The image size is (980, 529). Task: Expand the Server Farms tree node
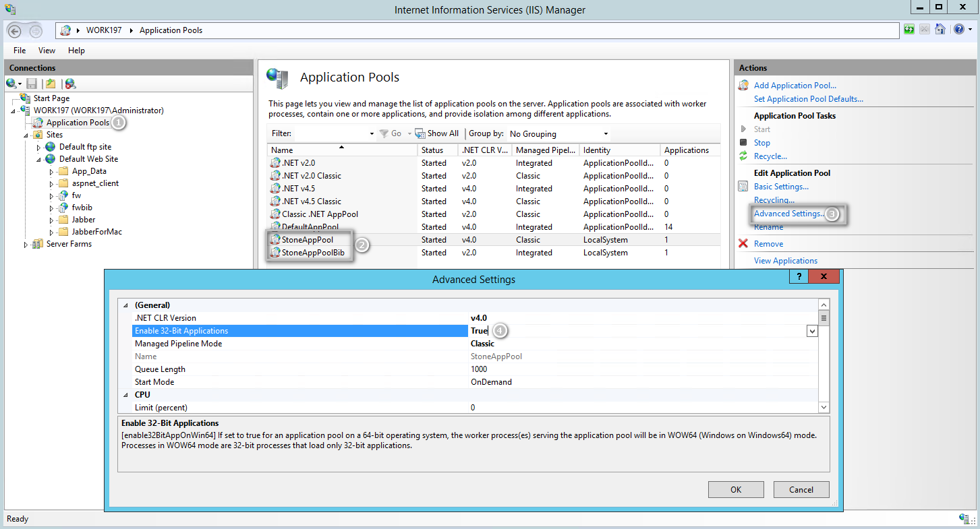pyautogui.click(x=26, y=245)
